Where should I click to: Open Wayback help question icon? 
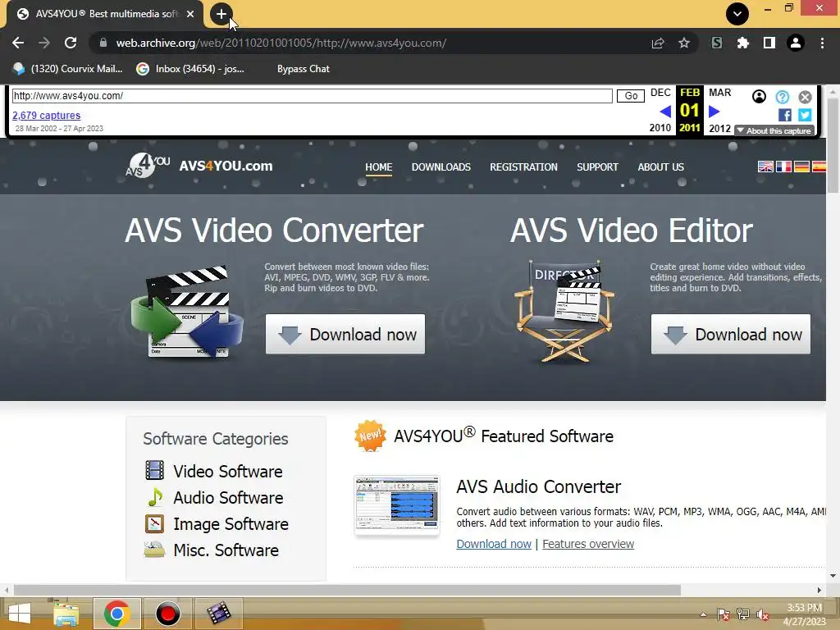tap(782, 97)
